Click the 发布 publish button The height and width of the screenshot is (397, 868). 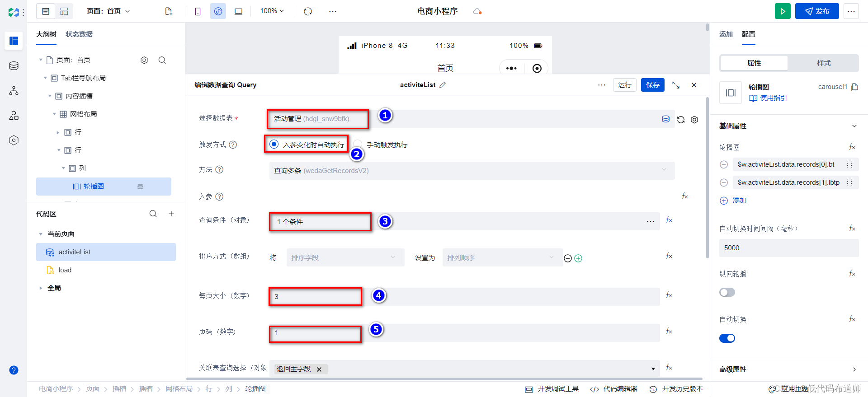[x=817, y=11]
